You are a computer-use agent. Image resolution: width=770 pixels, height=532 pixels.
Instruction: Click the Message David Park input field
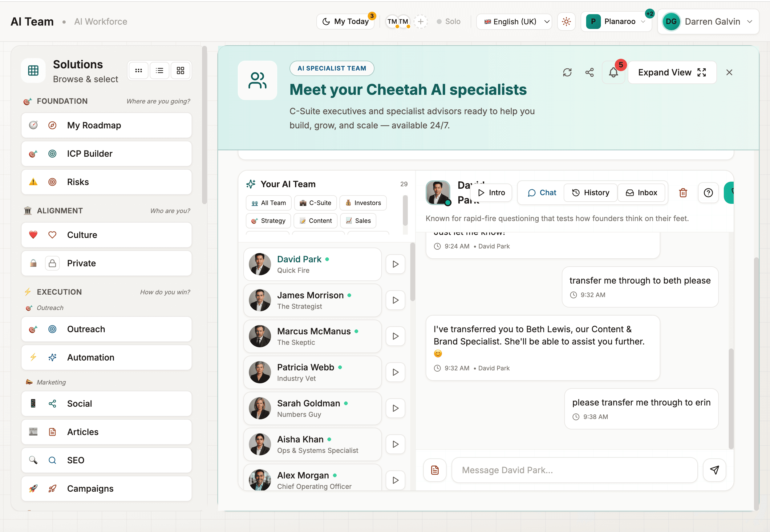pos(574,470)
